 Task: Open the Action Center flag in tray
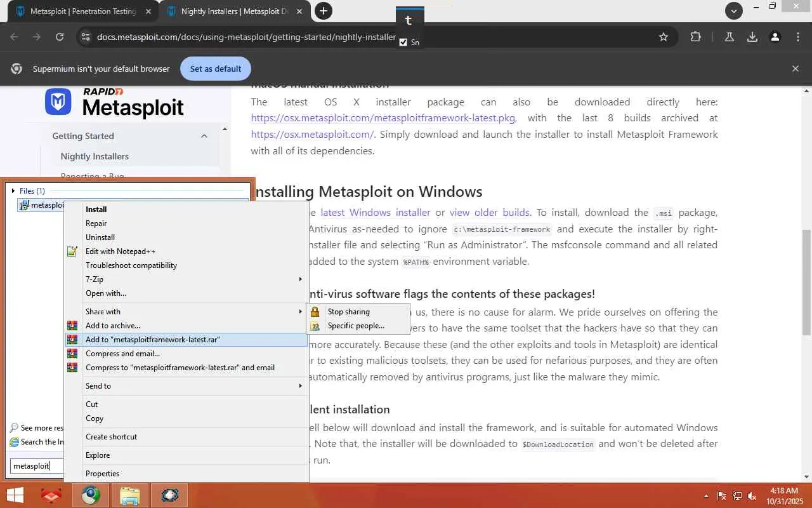(x=722, y=496)
